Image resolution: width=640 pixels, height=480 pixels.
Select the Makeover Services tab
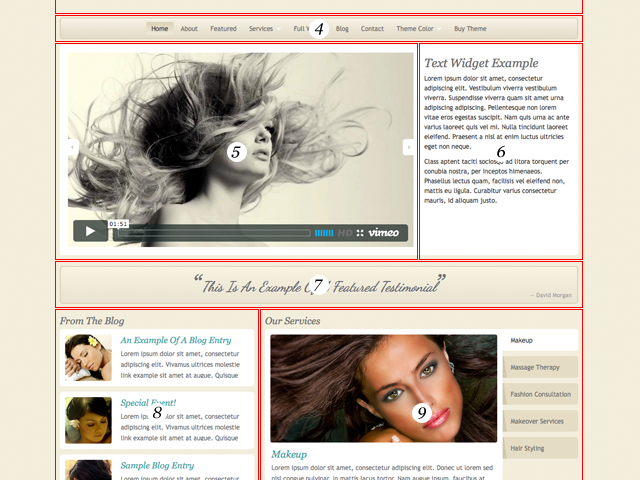point(540,421)
